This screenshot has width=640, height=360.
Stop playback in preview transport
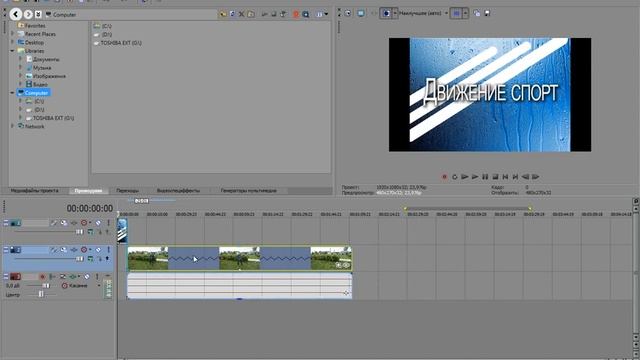495,177
